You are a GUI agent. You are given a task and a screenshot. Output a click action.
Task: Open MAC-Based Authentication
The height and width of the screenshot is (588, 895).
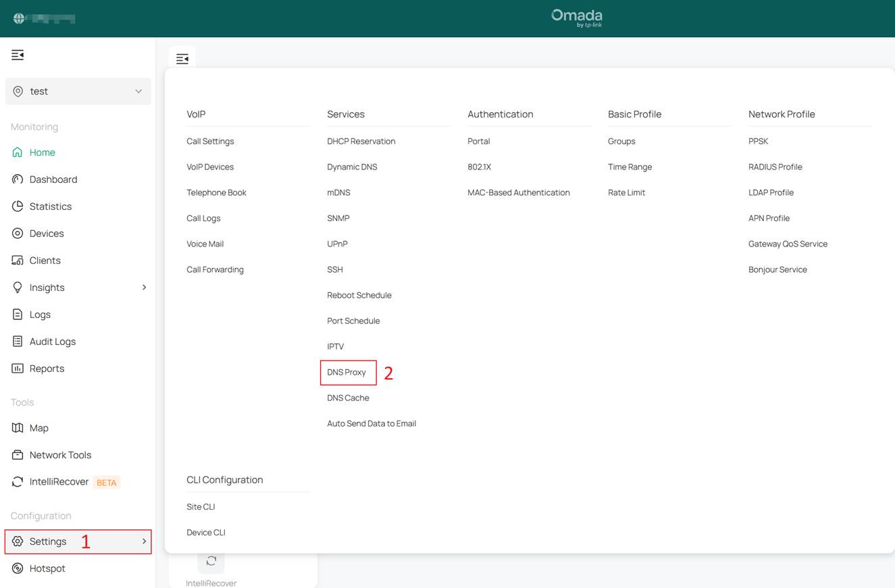[x=519, y=192]
